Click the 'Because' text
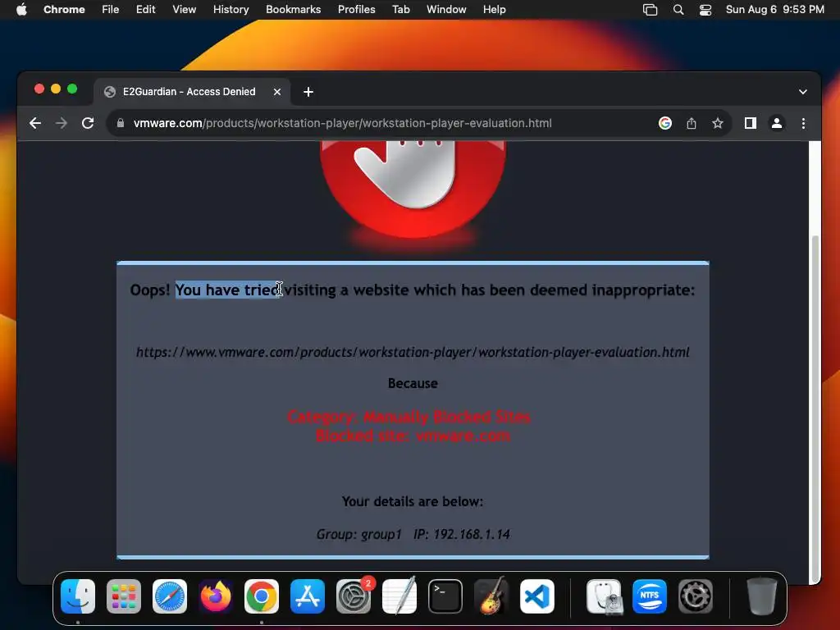Viewport: 840px width, 630px height. [413, 384]
